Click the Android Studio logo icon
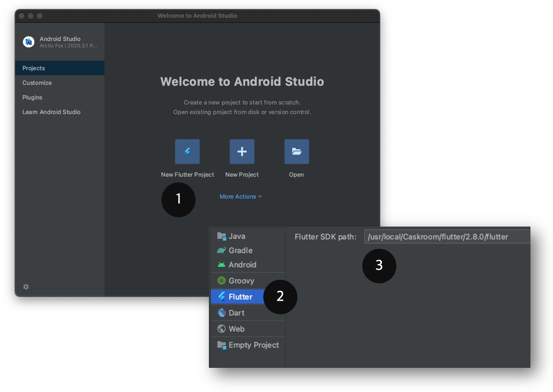Image resolution: width=553 pixels, height=392 pixels. coord(29,42)
